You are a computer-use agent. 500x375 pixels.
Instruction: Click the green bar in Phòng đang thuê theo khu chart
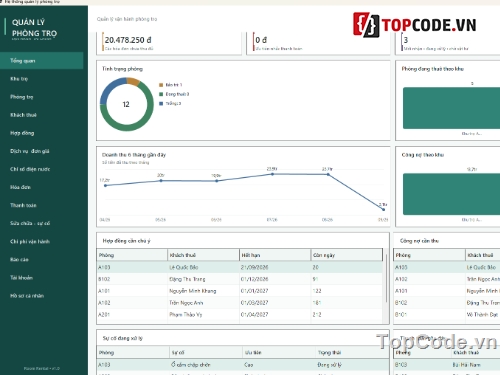coord(452,108)
